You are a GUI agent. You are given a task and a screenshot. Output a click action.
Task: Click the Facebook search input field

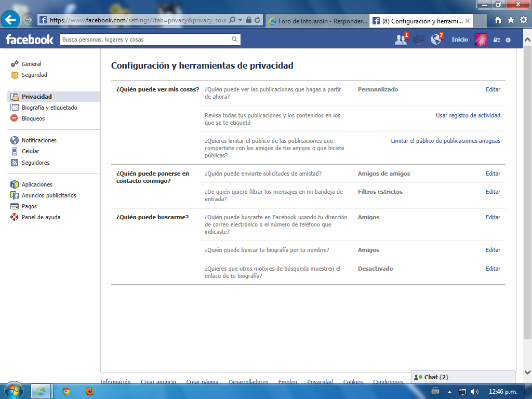[144, 39]
